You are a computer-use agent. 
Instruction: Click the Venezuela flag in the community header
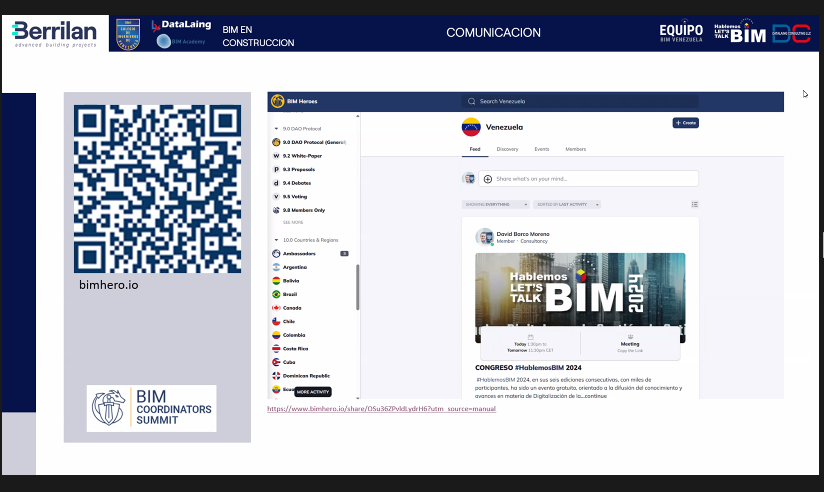tap(471, 127)
